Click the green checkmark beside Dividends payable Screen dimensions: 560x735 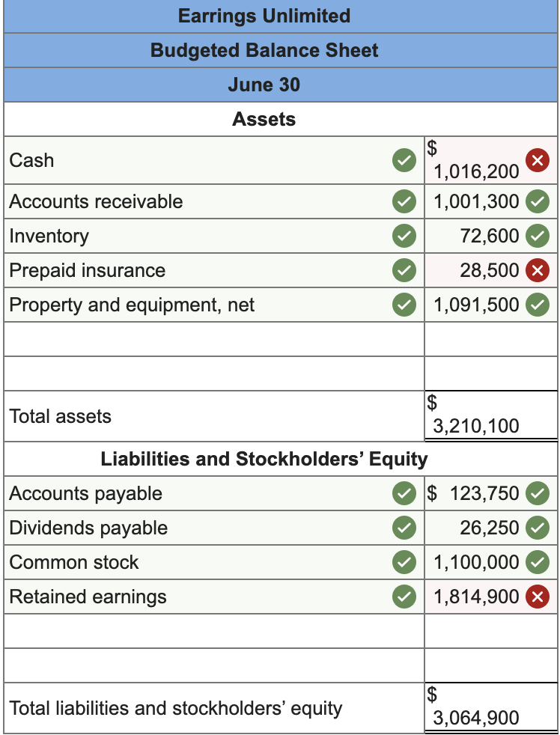tap(404, 528)
